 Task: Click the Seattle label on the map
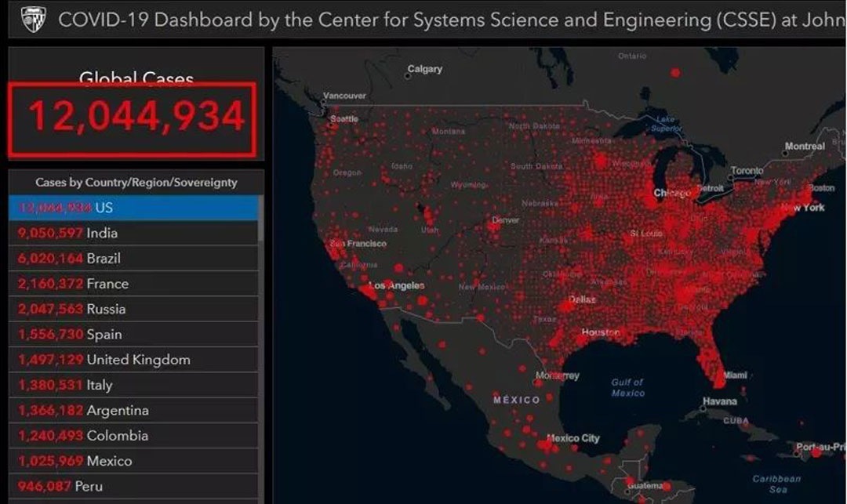pyautogui.click(x=344, y=118)
